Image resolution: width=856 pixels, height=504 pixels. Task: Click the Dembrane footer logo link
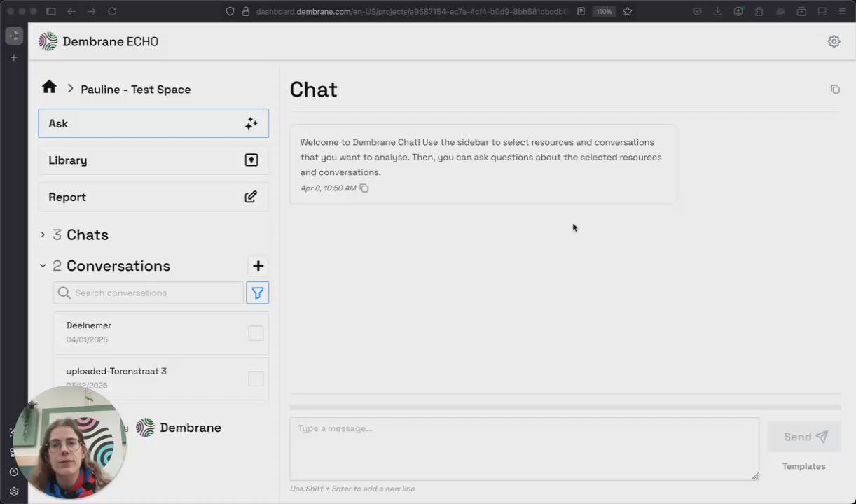pos(179,428)
